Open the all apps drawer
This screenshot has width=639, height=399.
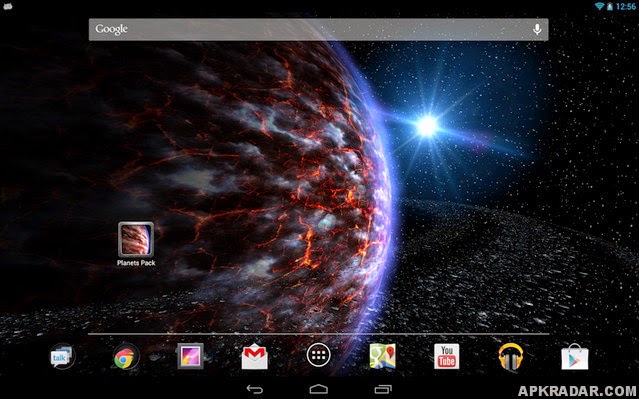(318, 355)
